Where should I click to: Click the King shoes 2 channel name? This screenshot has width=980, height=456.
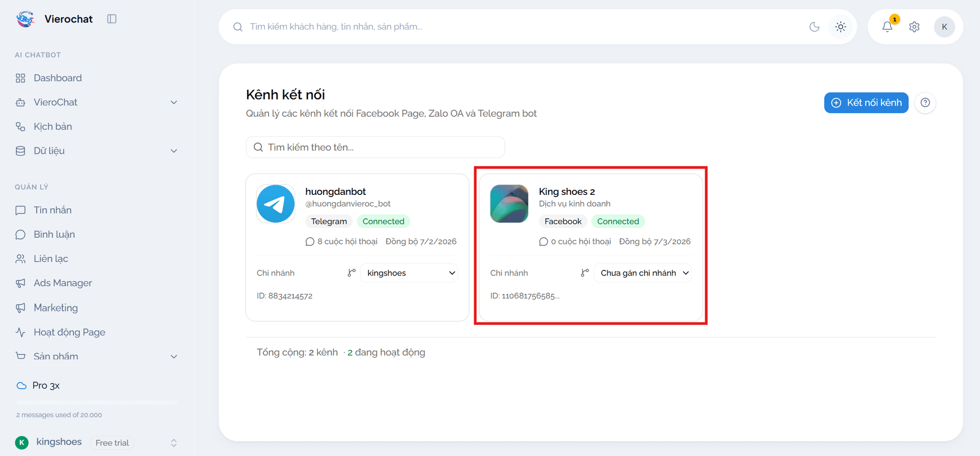(x=567, y=191)
